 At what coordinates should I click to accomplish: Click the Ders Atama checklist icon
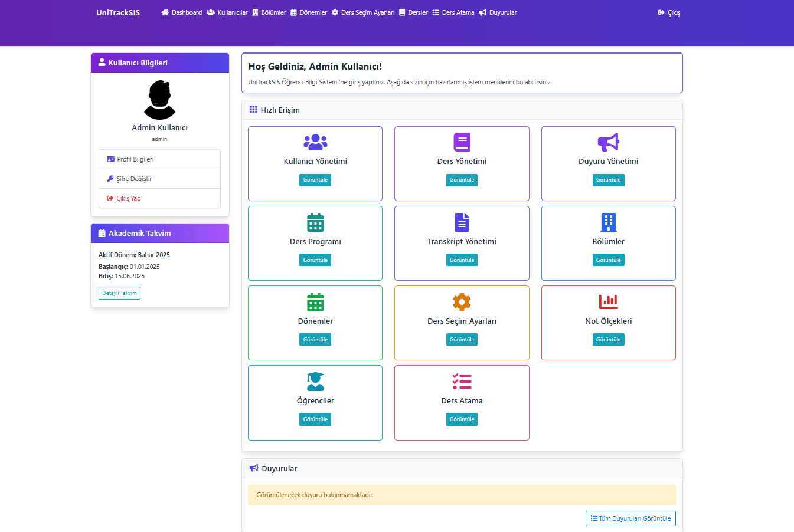tap(462, 382)
